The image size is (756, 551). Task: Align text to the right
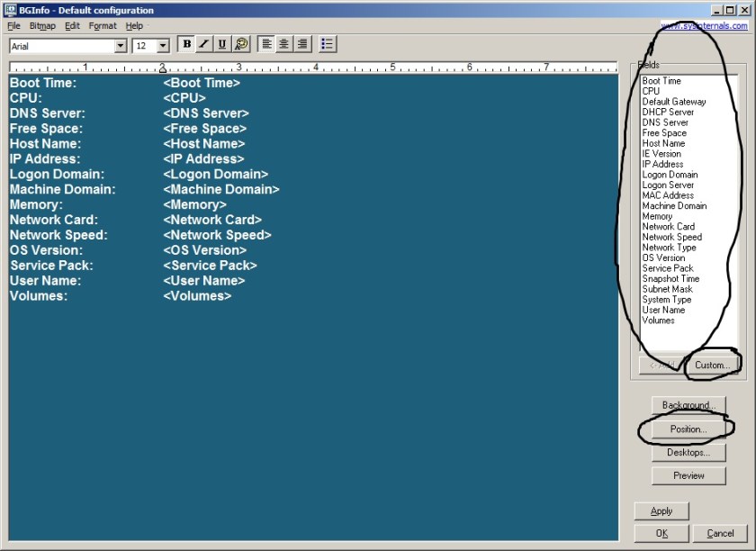(301, 44)
